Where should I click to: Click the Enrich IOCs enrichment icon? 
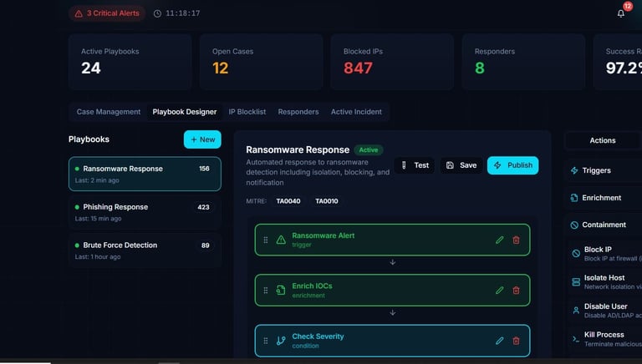tap(281, 291)
